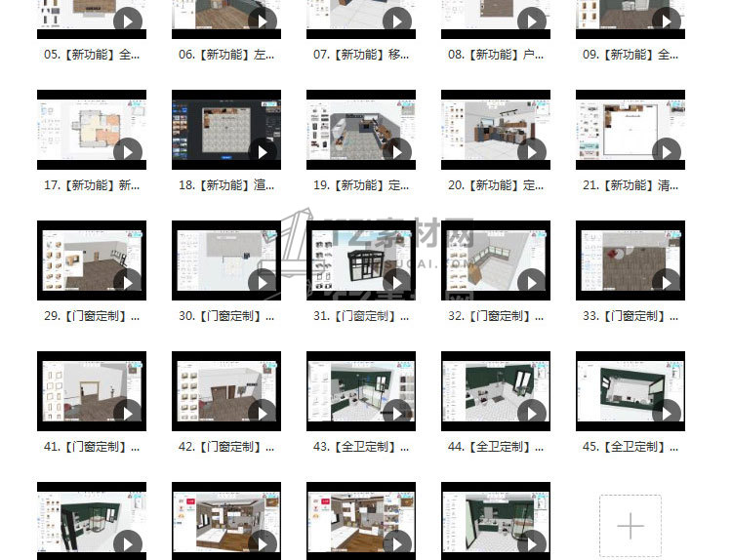Click play icon on video 32 thumbnail
This screenshot has width=732, height=560.
(x=532, y=282)
